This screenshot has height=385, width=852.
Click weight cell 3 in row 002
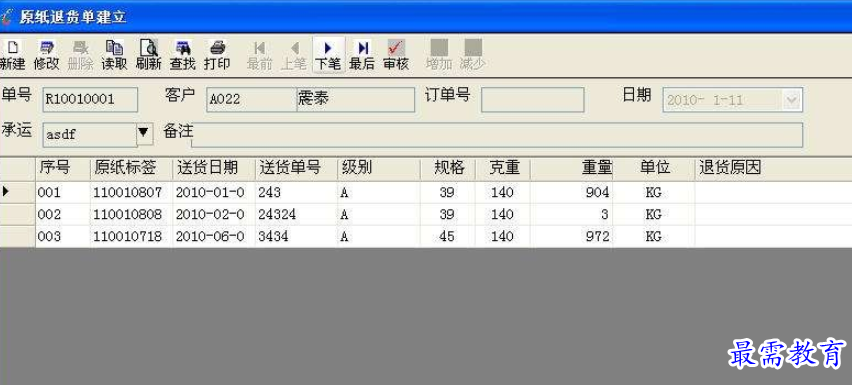click(x=572, y=214)
